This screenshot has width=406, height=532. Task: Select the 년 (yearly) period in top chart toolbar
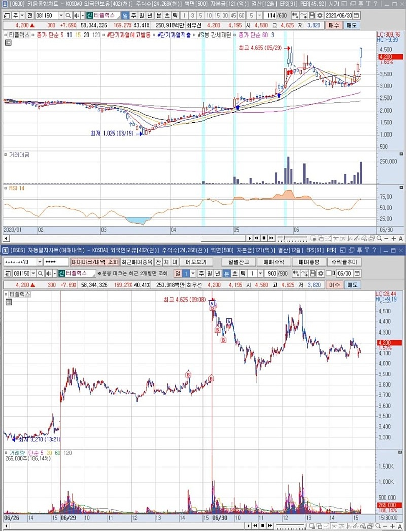tap(150, 16)
